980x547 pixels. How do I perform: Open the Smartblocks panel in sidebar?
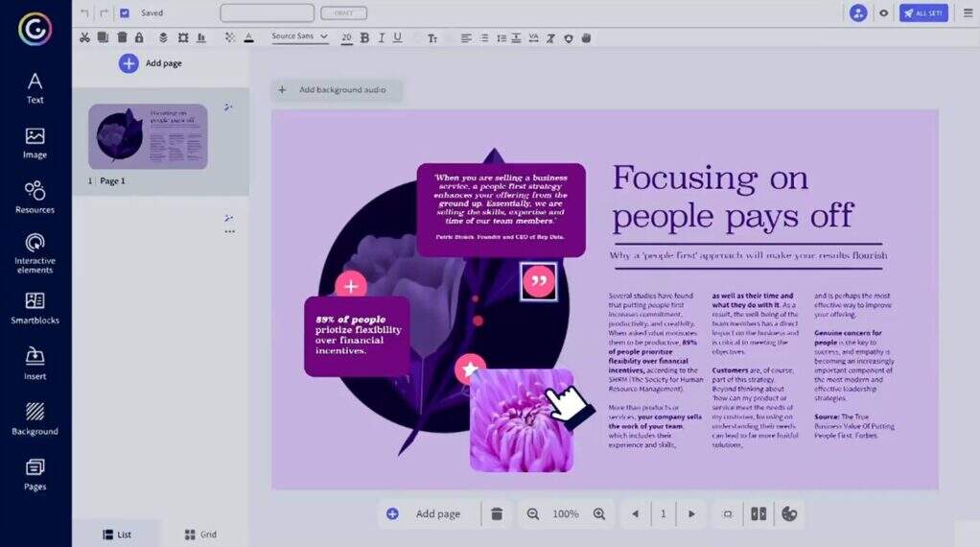point(35,308)
